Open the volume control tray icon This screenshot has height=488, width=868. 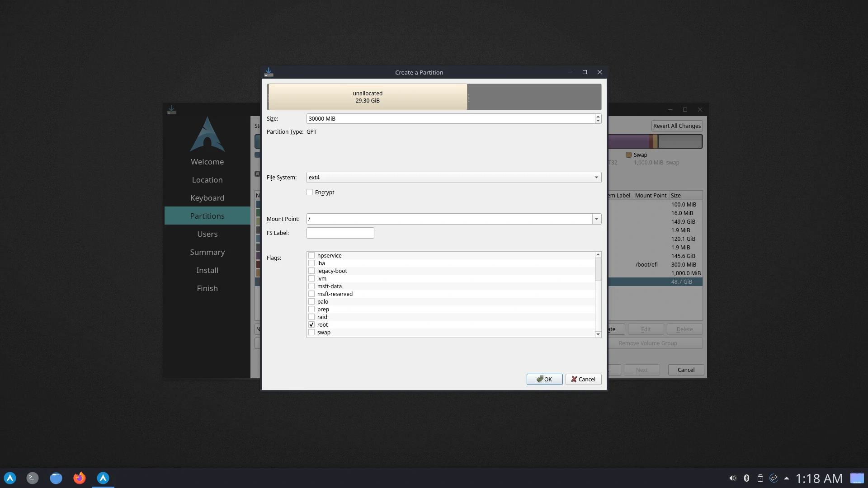coord(732,478)
